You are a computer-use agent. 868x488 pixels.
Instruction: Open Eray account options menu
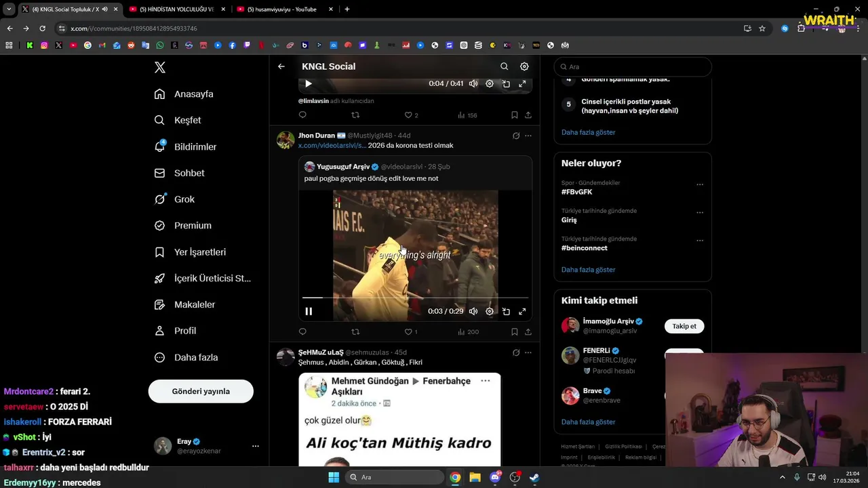pyautogui.click(x=256, y=446)
